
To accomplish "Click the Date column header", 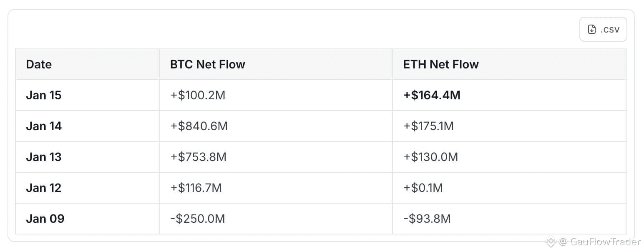I will [x=39, y=64].
